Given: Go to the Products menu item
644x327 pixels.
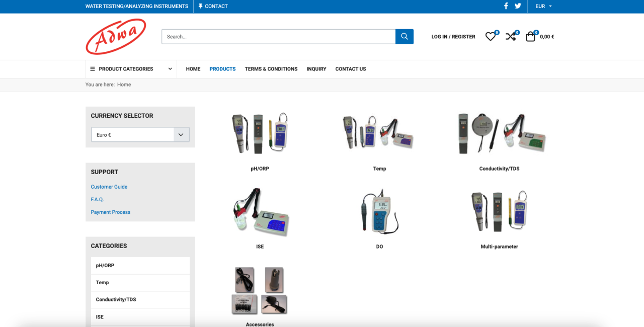Looking at the screenshot, I should [x=222, y=69].
